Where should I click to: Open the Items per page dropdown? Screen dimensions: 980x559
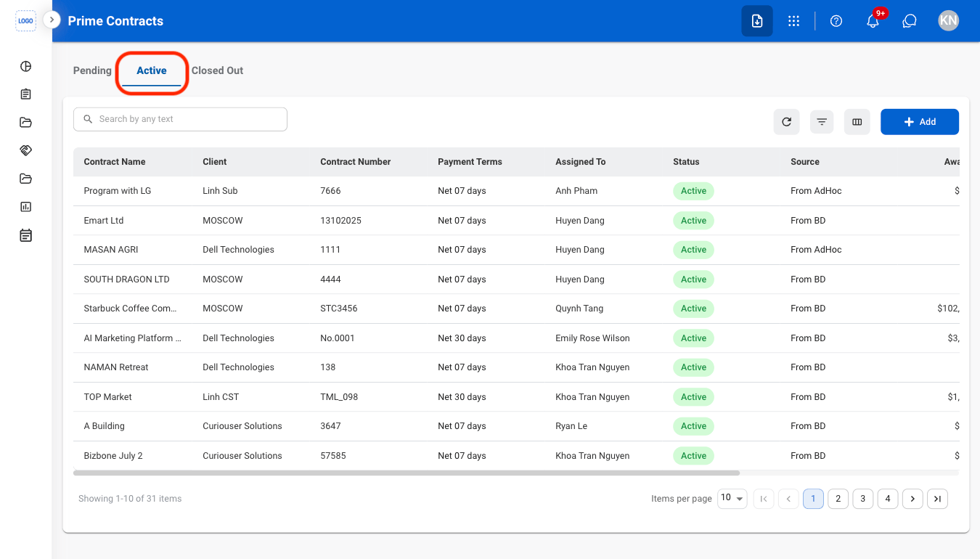click(732, 498)
